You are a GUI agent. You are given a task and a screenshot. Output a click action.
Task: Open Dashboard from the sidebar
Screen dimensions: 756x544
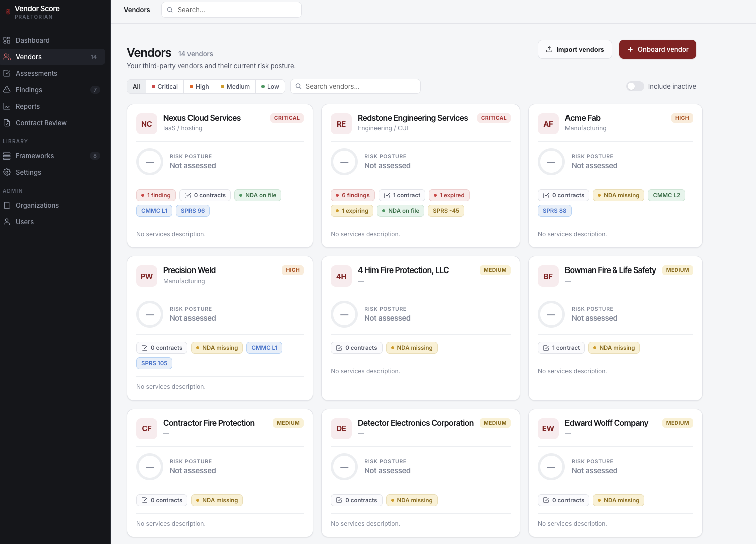click(53, 40)
